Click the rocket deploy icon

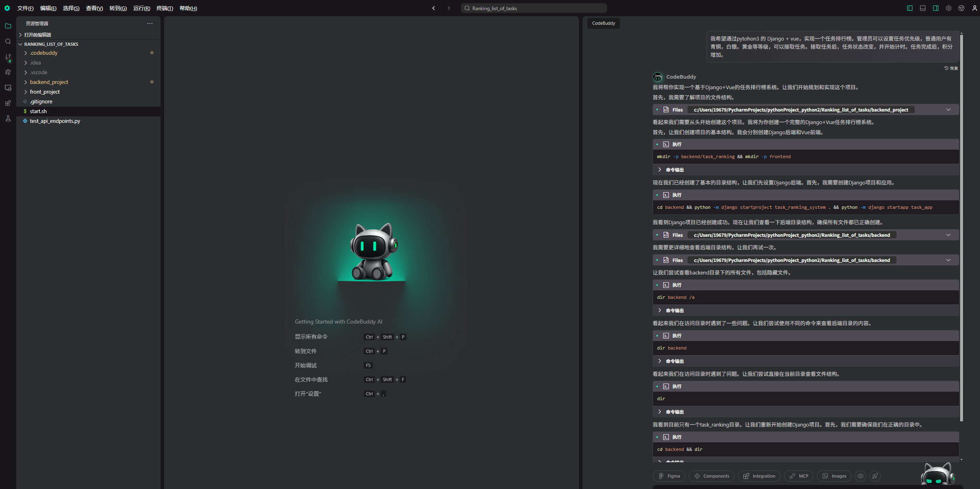pyautogui.click(x=875, y=476)
